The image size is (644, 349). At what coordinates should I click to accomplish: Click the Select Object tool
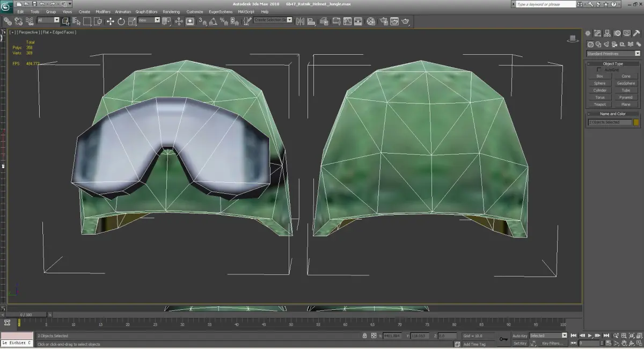point(65,21)
